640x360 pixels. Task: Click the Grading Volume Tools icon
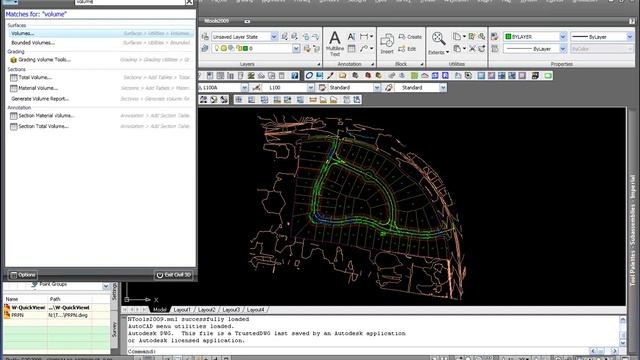click(x=13, y=60)
